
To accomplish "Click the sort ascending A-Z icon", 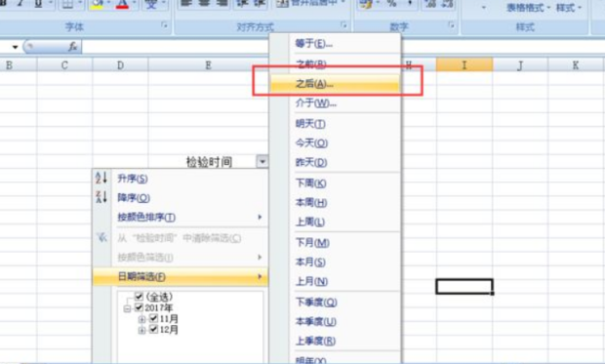I will [101, 178].
